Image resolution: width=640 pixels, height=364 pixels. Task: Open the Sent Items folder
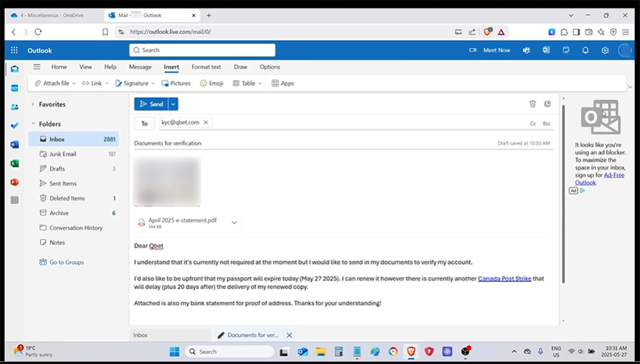click(74, 183)
